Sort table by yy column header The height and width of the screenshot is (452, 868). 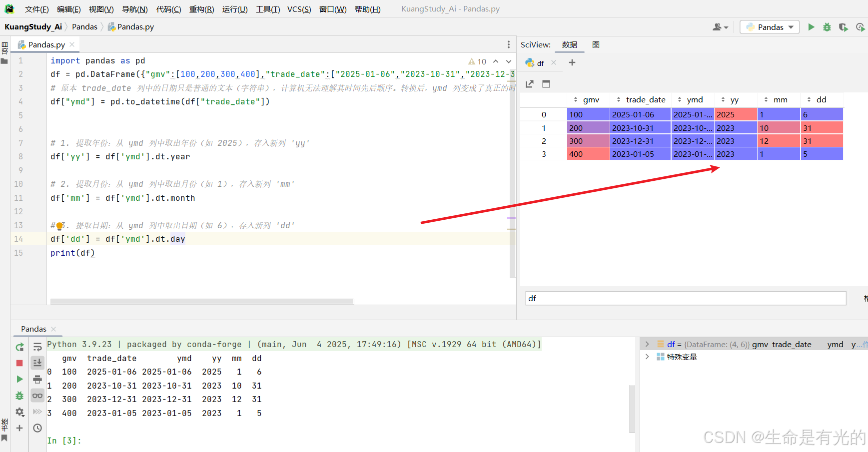736,100
